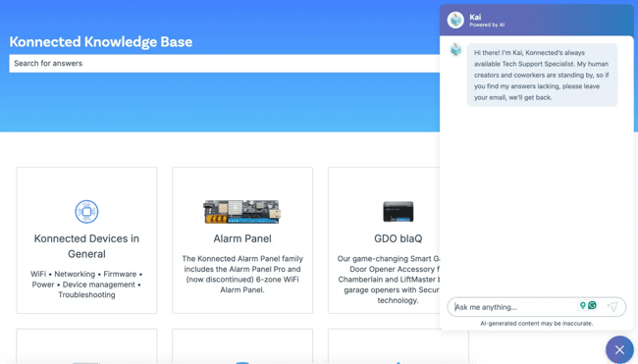Image resolution: width=638 pixels, height=364 pixels.
Task: Click the Konnected Devices chip icon
Action: click(86, 212)
